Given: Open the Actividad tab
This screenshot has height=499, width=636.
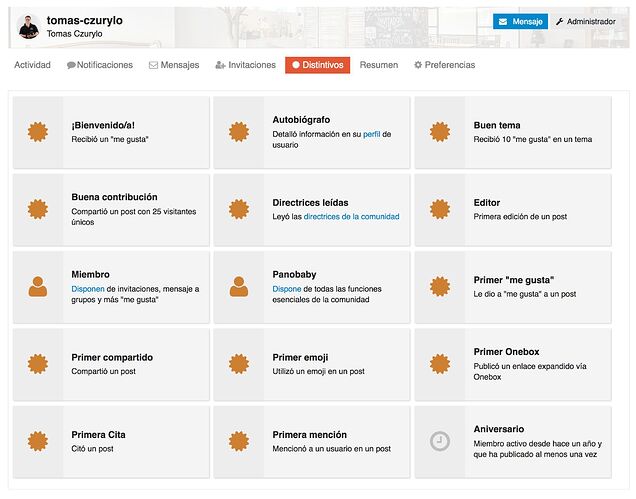Looking at the screenshot, I should 32,65.
